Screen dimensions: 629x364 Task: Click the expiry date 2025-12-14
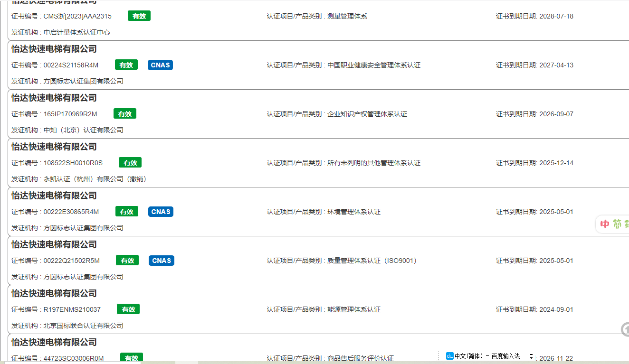pos(556,163)
